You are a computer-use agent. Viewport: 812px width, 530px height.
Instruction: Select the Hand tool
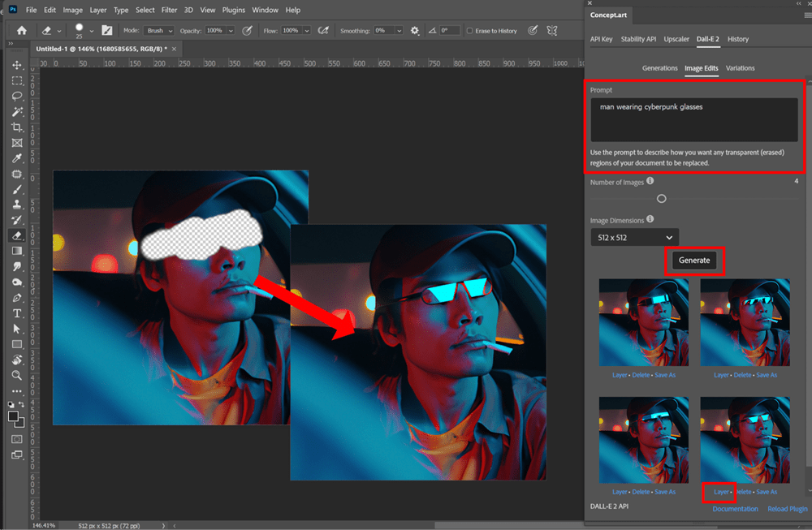[17, 360]
